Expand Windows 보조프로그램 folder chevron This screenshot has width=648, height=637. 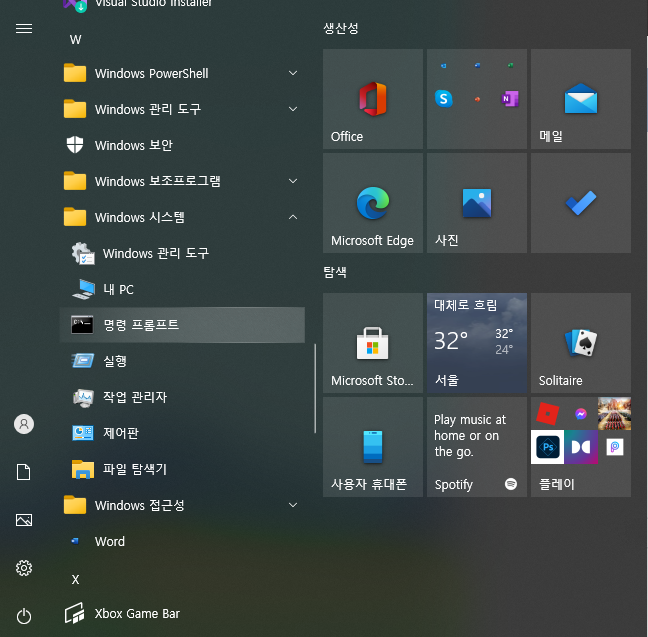pyautogui.click(x=293, y=181)
